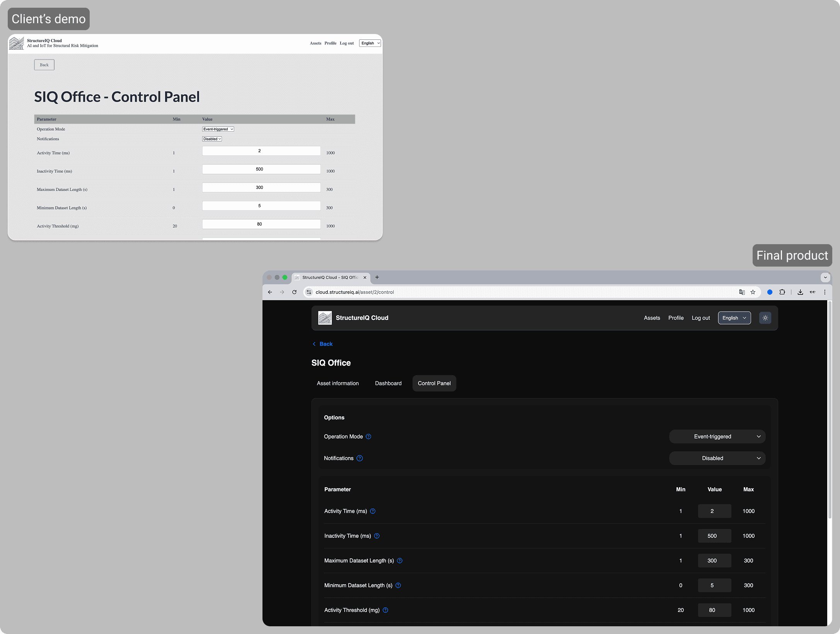Open Event-triggered select in client's demo
This screenshot has width=840, height=634.
[x=218, y=129]
